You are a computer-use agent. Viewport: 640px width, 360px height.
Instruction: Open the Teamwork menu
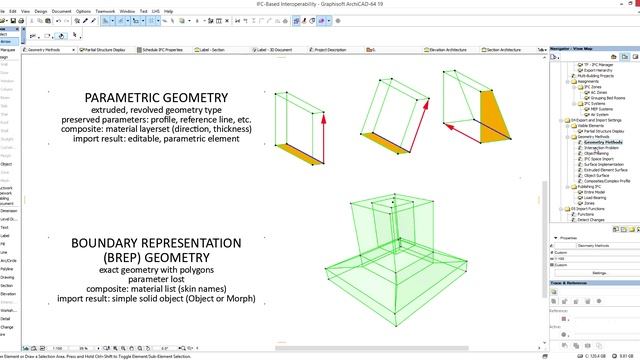coord(105,11)
